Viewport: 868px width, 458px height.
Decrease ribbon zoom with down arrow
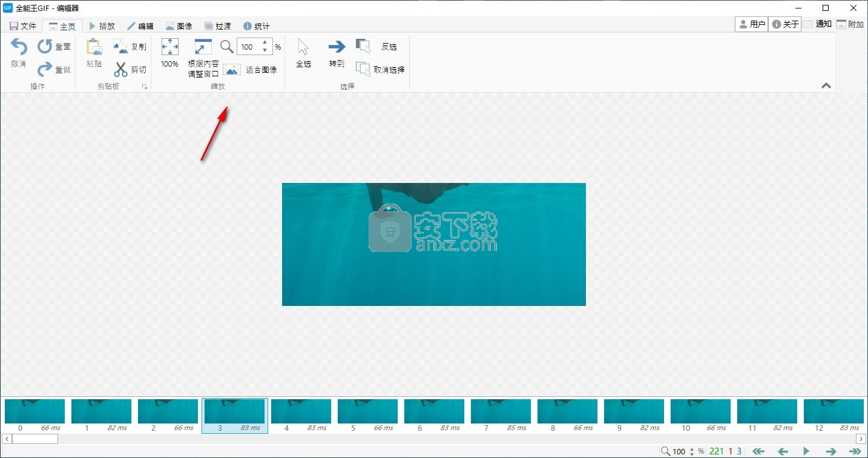pos(265,50)
